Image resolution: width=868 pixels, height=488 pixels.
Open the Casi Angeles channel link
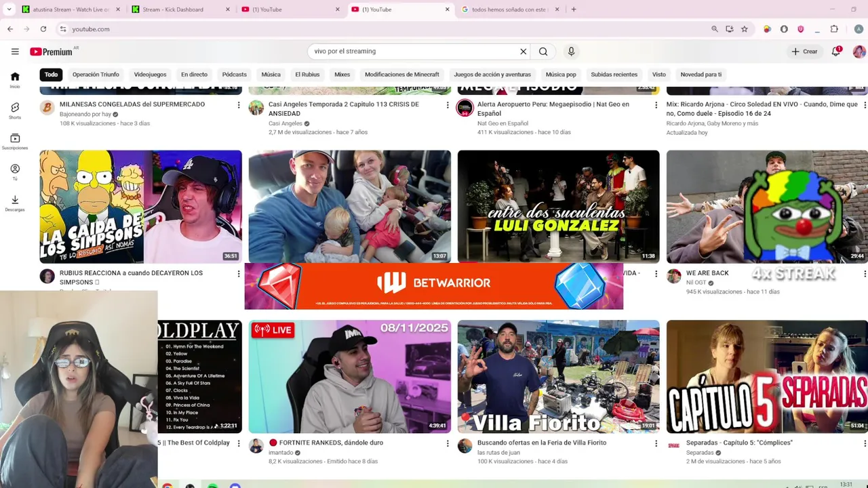point(285,123)
